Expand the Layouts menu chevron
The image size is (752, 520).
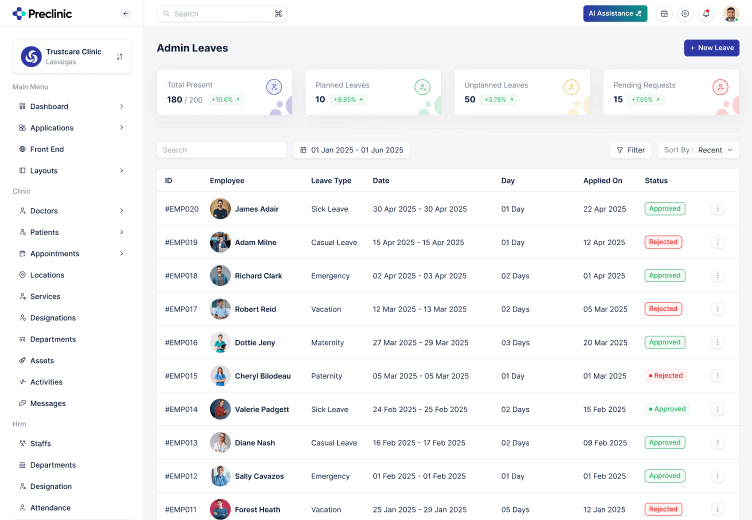pos(121,170)
